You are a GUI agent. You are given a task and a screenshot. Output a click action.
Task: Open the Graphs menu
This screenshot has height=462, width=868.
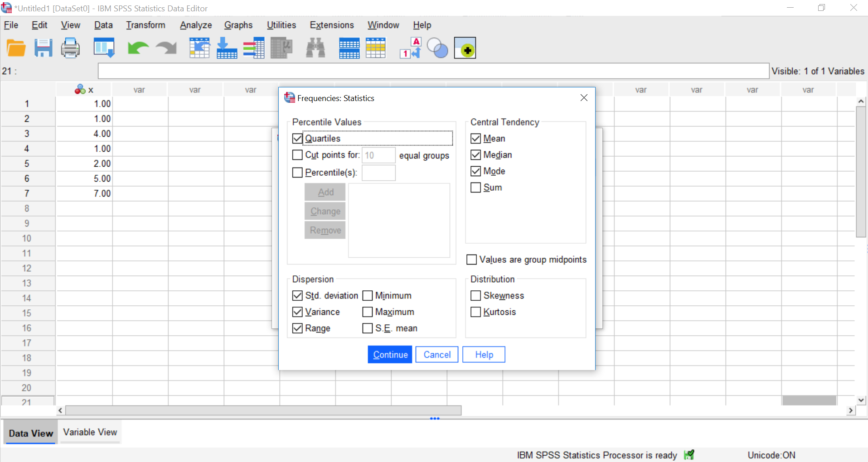(x=238, y=25)
